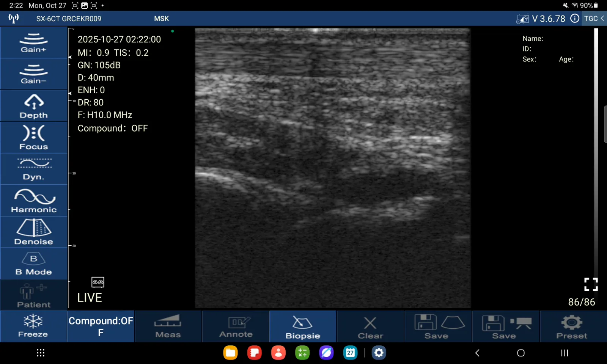Tap the probe connection icon next to version

pos(522,19)
